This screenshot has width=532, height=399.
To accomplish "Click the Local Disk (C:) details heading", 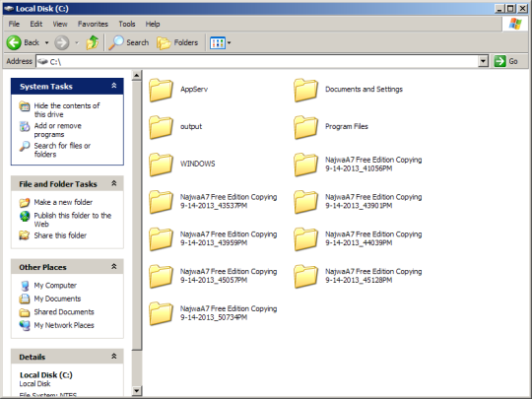I will pos(46,375).
